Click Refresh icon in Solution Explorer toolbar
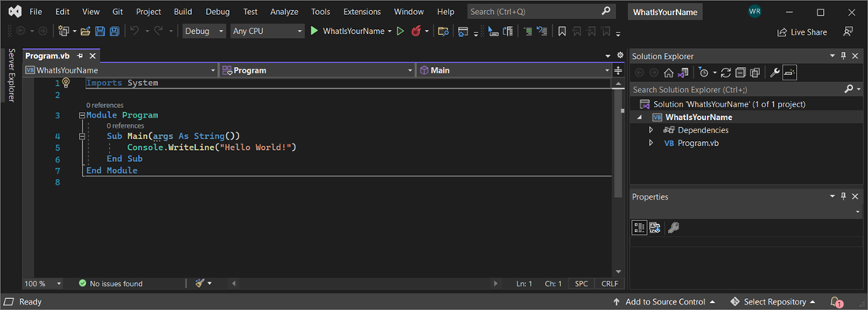Image resolution: width=868 pixels, height=310 pixels. click(x=727, y=73)
